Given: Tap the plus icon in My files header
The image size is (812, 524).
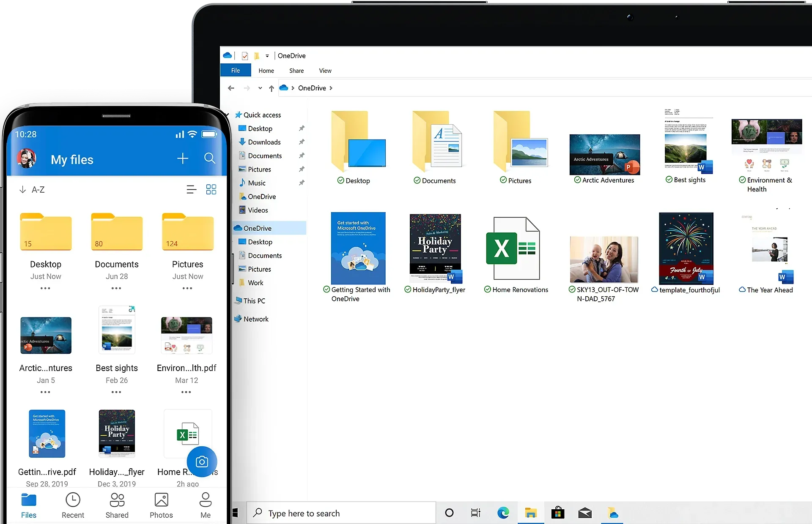Looking at the screenshot, I should tap(182, 158).
